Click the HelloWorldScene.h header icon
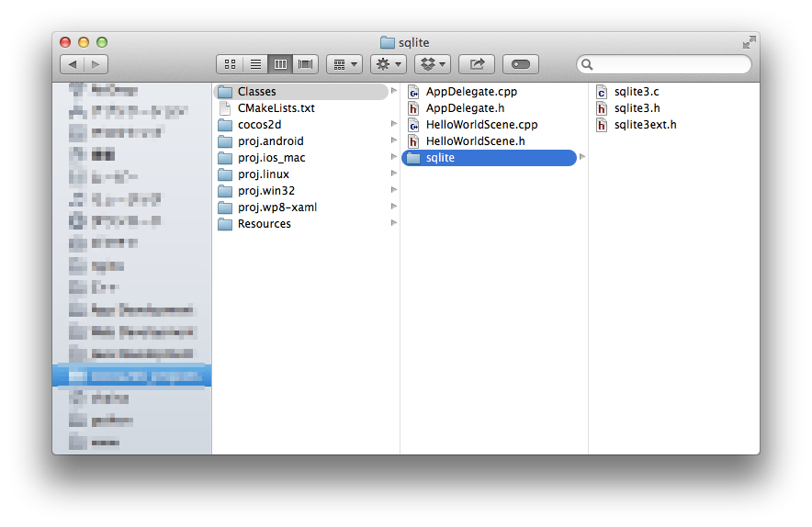Screen dimensions: 812x527 pos(413,141)
